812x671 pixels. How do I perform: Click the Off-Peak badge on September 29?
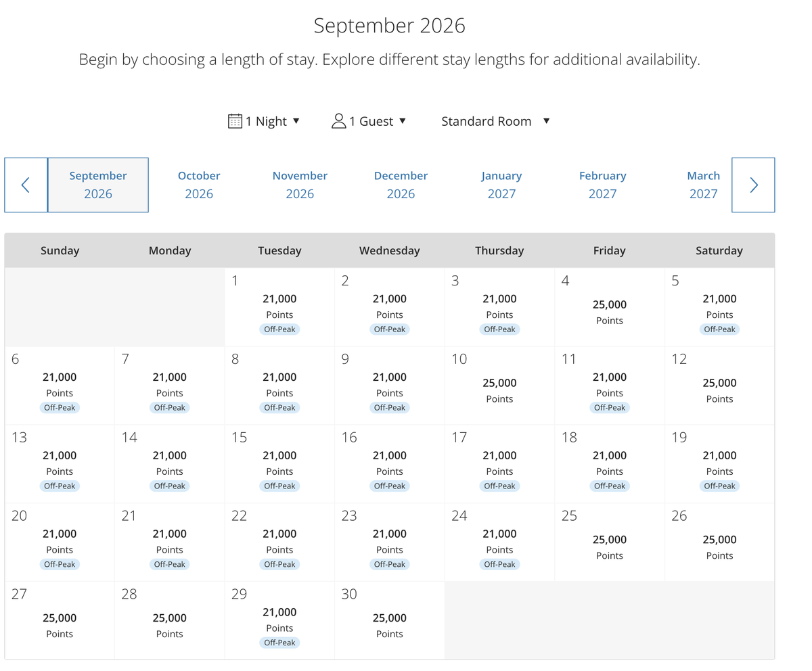[279, 643]
